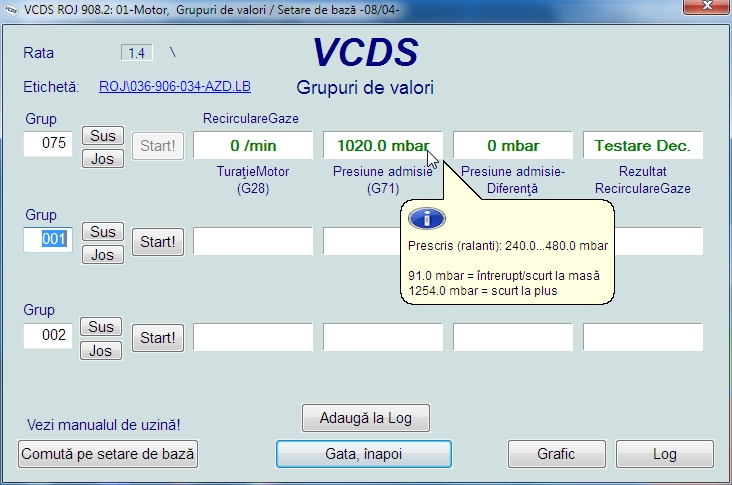Close the VCDS window
The height and width of the screenshot is (485, 732).
tap(707, 7)
